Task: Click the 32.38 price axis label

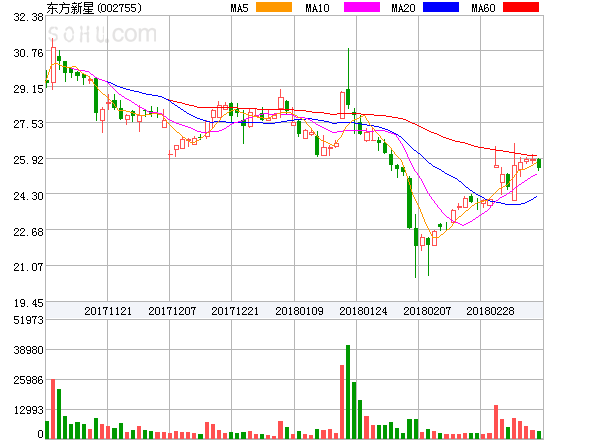Action: [28, 17]
